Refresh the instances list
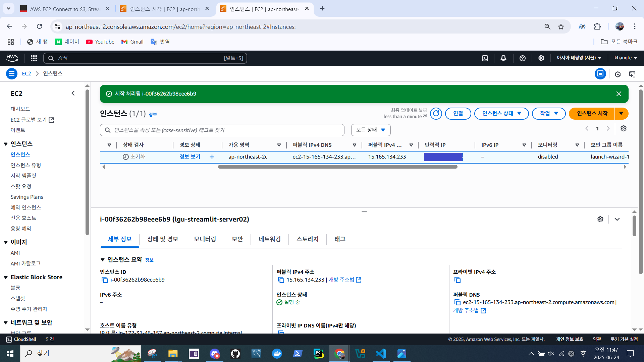Screen dimensions: 644x362 click(x=436, y=114)
